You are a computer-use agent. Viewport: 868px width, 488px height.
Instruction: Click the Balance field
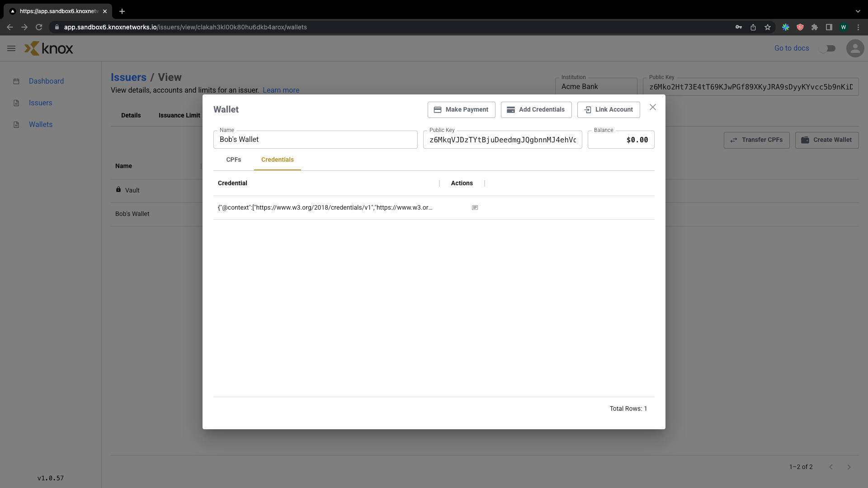(621, 140)
